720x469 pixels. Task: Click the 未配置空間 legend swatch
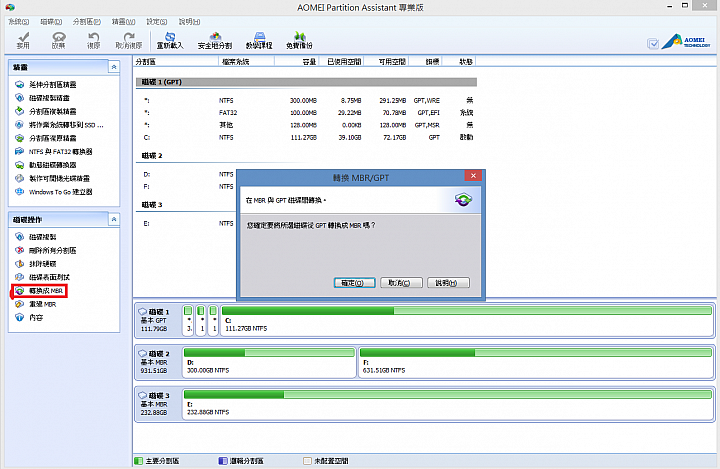coord(307,461)
